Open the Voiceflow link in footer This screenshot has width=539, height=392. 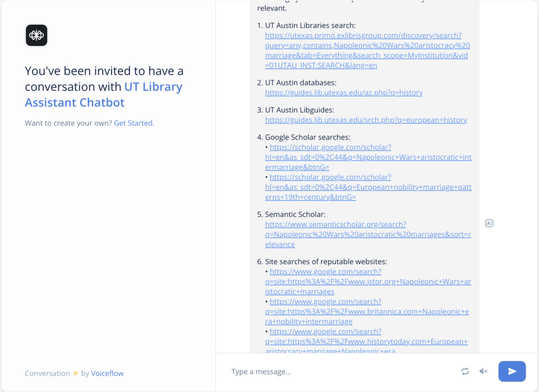107,373
